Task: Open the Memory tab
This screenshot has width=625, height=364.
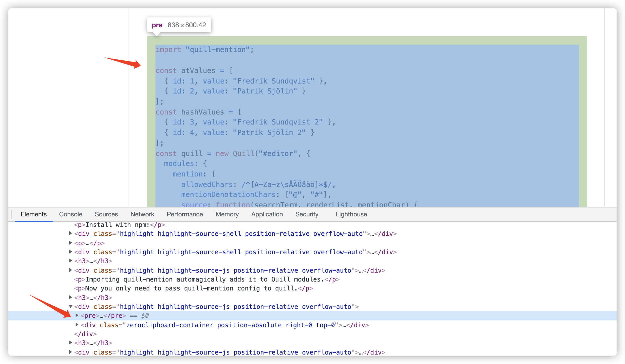Action: point(227,214)
